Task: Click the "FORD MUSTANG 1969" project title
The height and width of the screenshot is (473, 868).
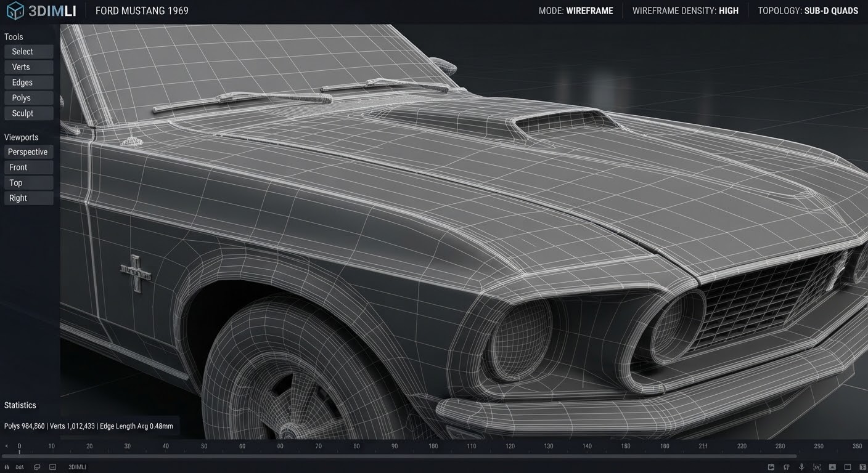Action: click(x=142, y=11)
